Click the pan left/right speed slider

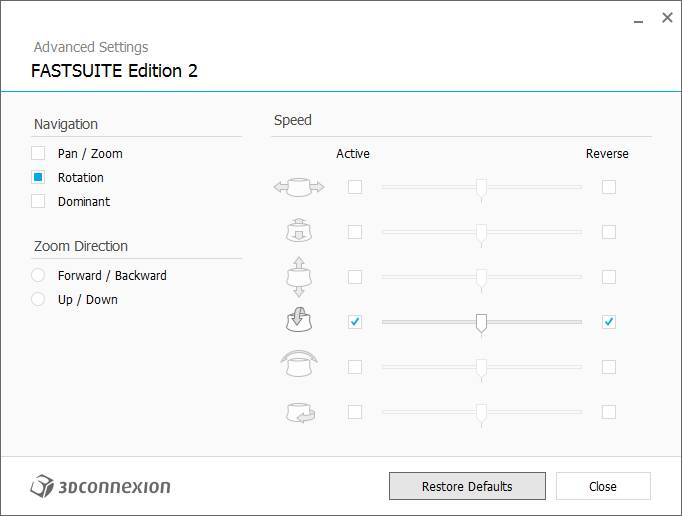(482, 187)
